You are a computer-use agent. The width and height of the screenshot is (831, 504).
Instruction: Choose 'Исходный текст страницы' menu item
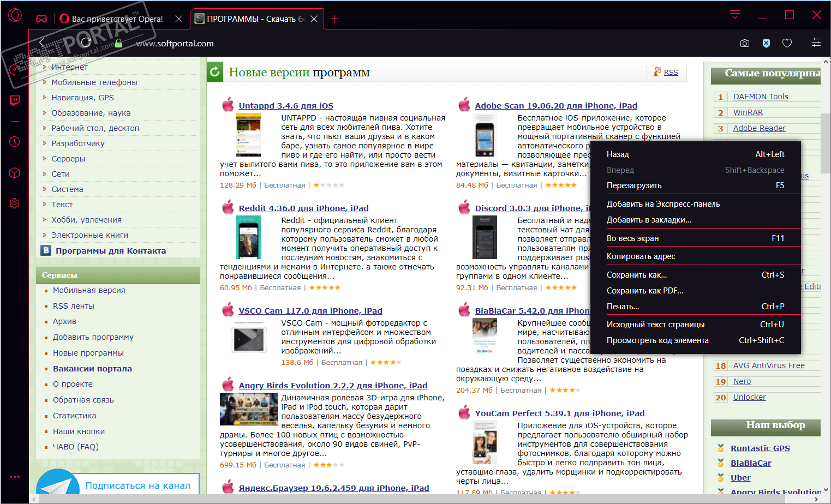click(696, 325)
